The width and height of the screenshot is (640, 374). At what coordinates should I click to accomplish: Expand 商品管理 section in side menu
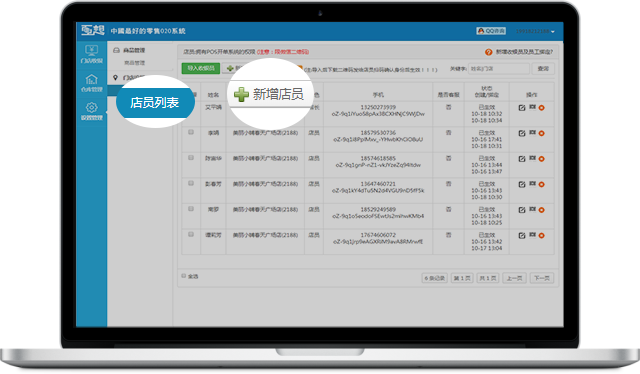(x=129, y=50)
